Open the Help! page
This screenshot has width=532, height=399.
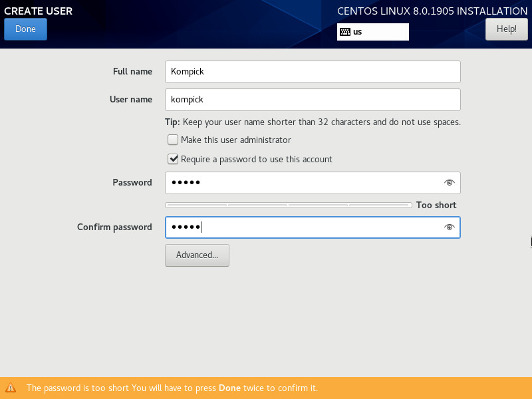[506, 29]
